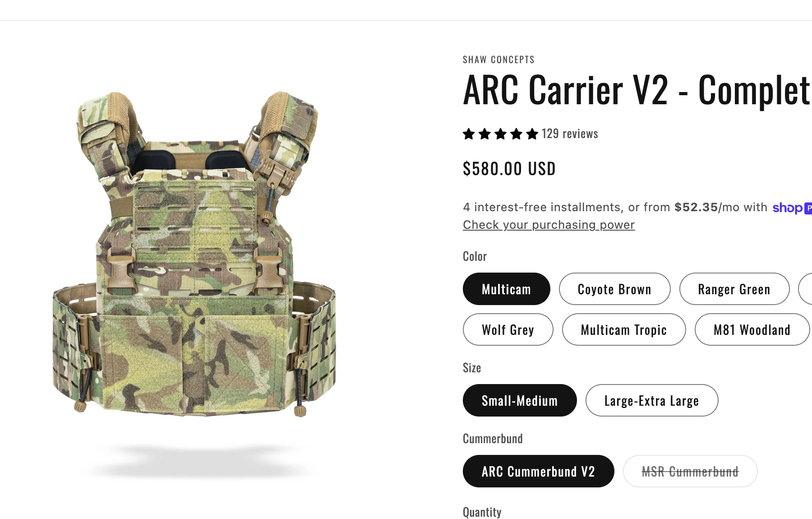Click the third review star icon
The image size is (812, 519).
point(500,134)
